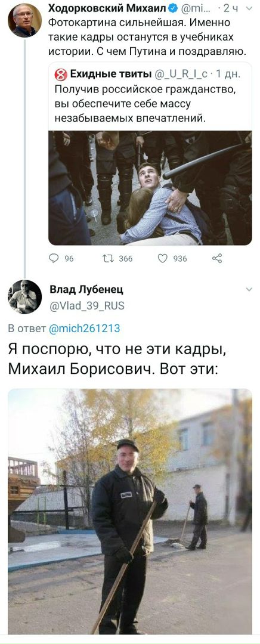Click Ехидные твиты red logo icon
This screenshot has height=644, width=260.
61,75
